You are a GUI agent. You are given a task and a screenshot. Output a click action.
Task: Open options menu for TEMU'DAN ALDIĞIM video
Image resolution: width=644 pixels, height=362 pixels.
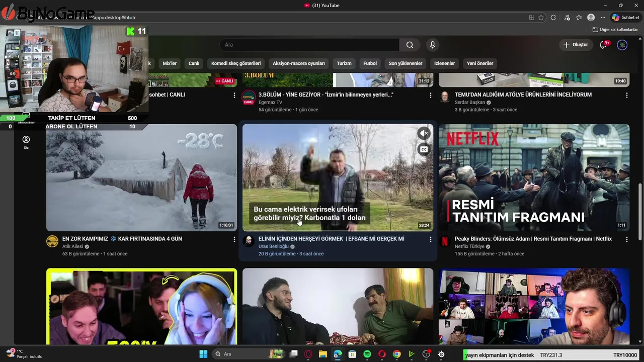pyautogui.click(x=626, y=95)
